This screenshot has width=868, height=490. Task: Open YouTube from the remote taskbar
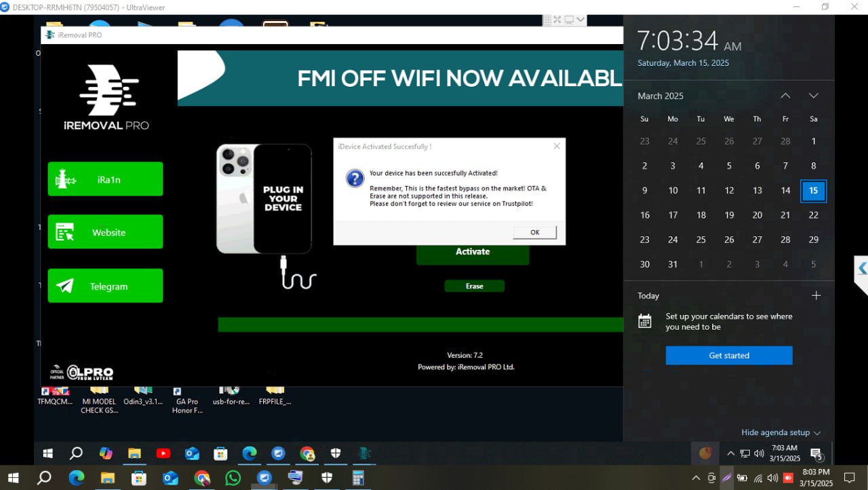[x=163, y=453]
